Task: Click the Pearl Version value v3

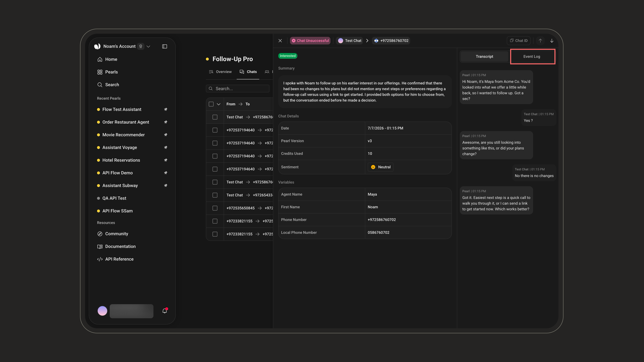Action: [x=370, y=141]
